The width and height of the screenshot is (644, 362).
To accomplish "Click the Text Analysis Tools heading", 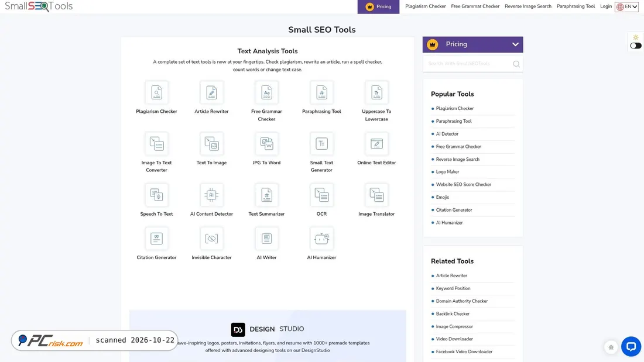I will coord(268,51).
